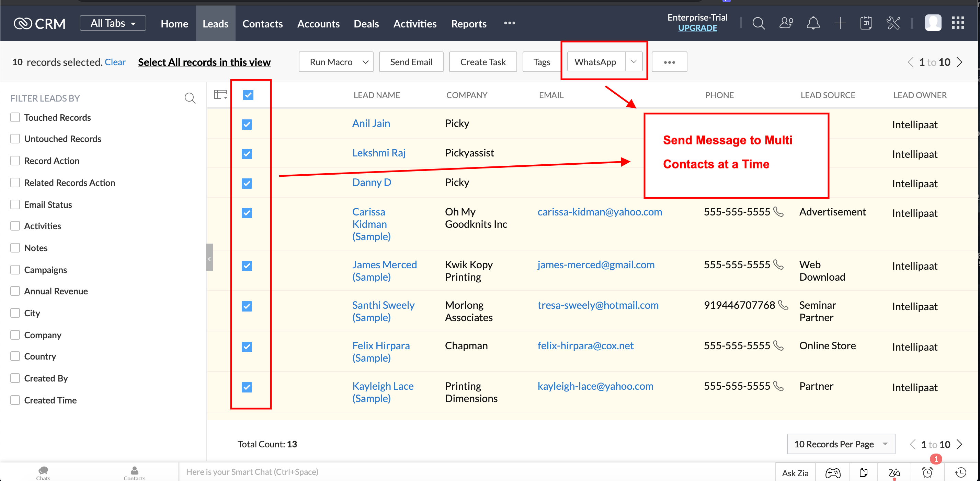Enable the Touched Records filter checkbox

coord(15,117)
